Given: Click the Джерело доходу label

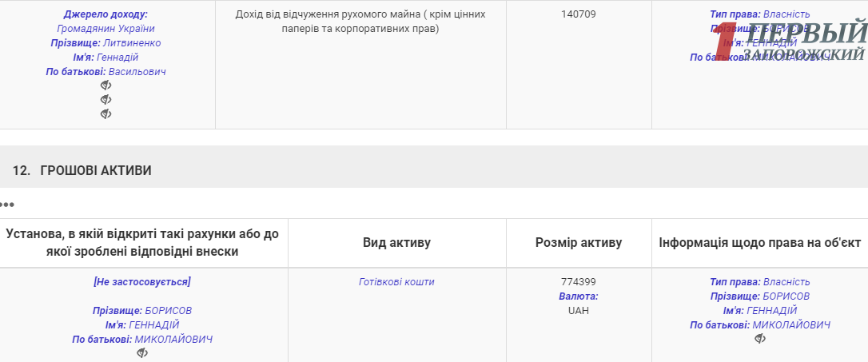Looking at the screenshot, I should point(106,14).
